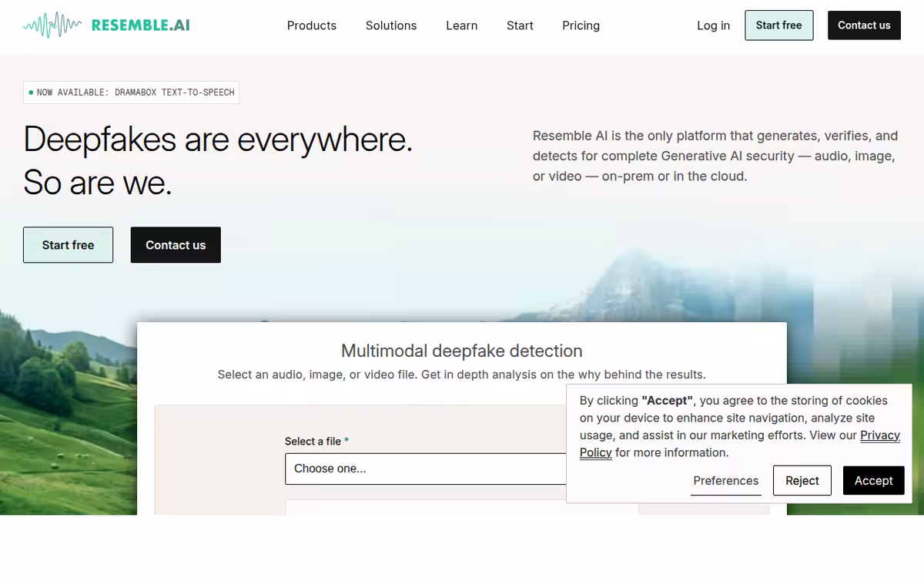Open the Learn menu
This screenshot has height=578, width=924.
pos(462,25)
